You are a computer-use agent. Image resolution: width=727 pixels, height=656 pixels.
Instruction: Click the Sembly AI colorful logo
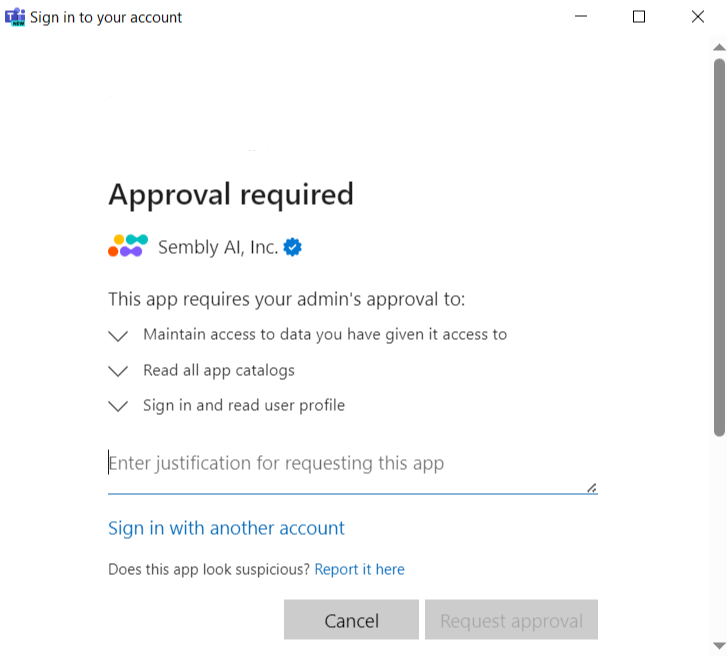127,246
